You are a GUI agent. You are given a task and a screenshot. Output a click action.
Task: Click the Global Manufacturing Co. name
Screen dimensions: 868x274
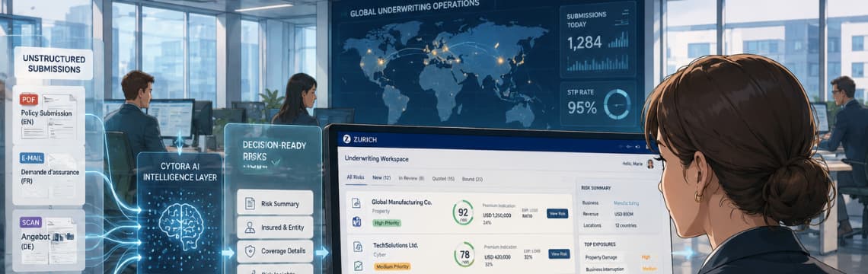tap(401, 202)
